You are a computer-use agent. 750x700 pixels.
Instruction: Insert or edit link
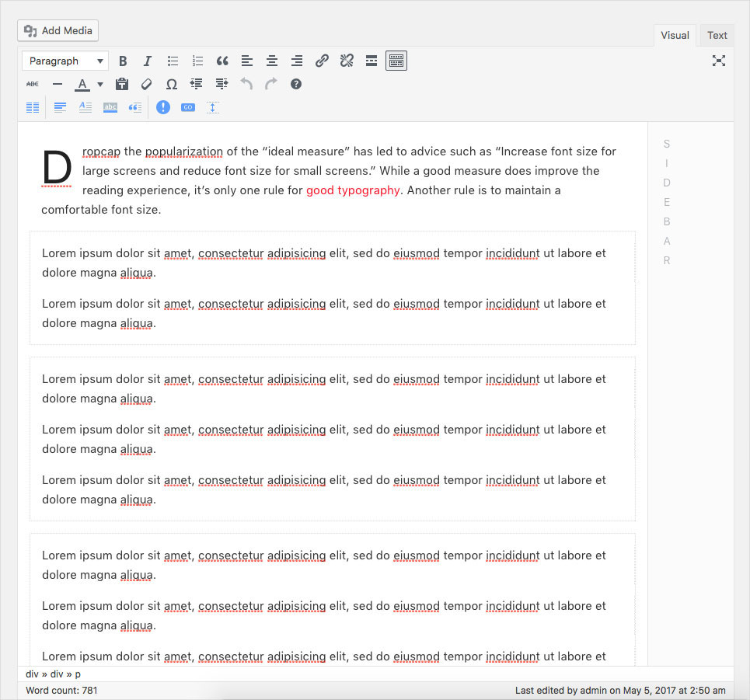(322, 61)
